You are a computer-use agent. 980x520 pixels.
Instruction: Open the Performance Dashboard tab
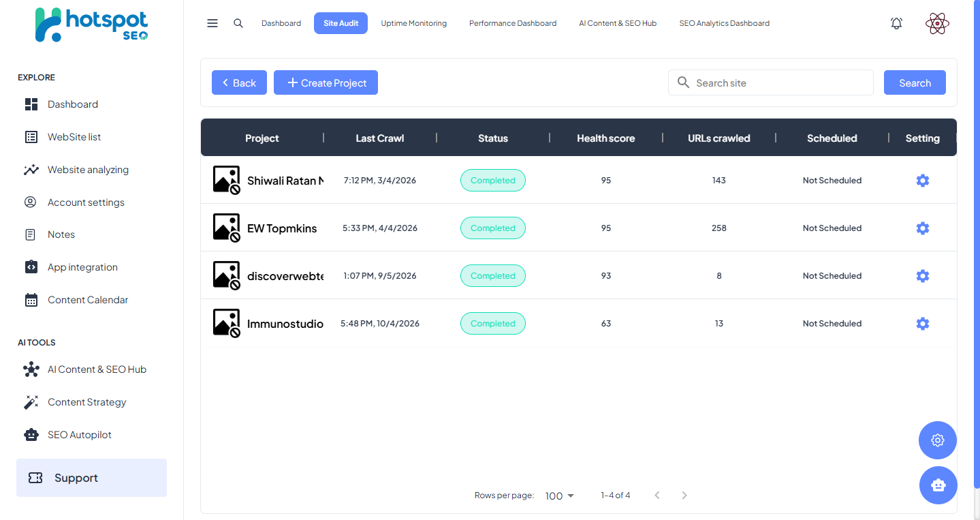pos(513,23)
